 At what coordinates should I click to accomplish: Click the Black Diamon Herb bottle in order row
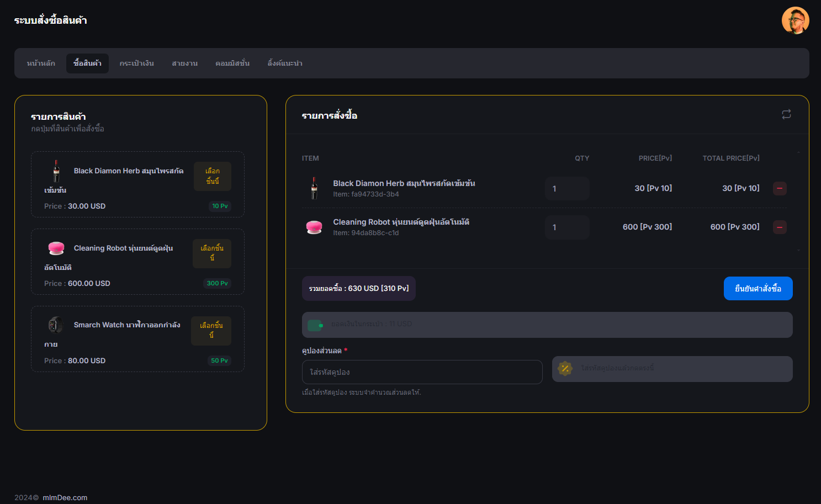[x=314, y=188]
